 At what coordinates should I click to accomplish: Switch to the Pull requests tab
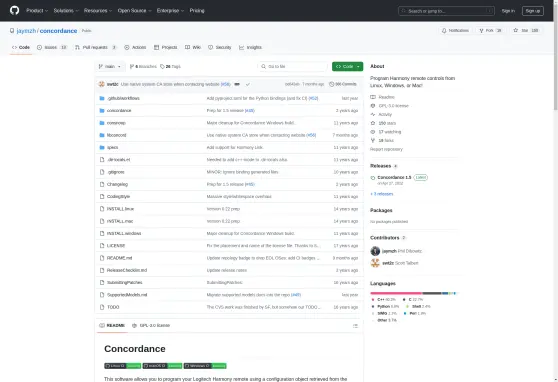click(95, 47)
